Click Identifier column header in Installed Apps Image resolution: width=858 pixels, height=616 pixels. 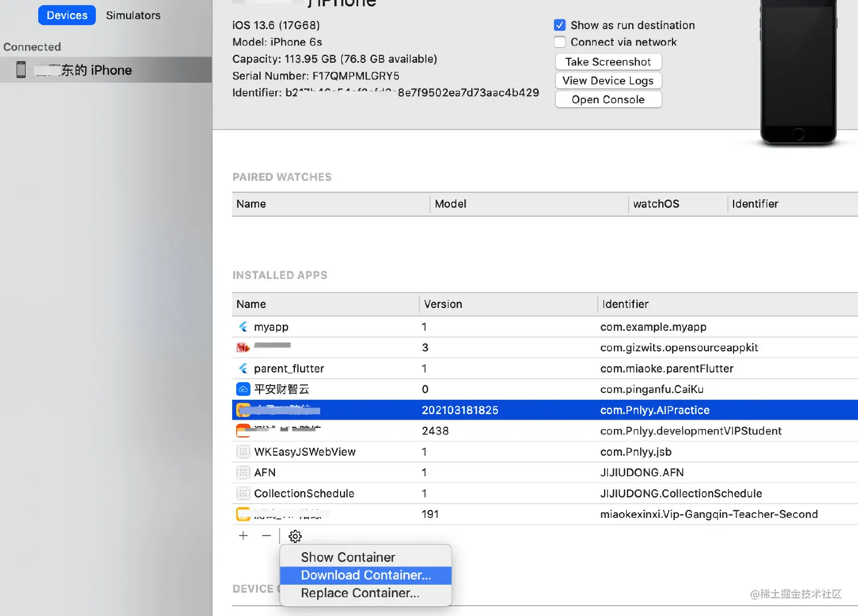pyautogui.click(x=728, y=304)
